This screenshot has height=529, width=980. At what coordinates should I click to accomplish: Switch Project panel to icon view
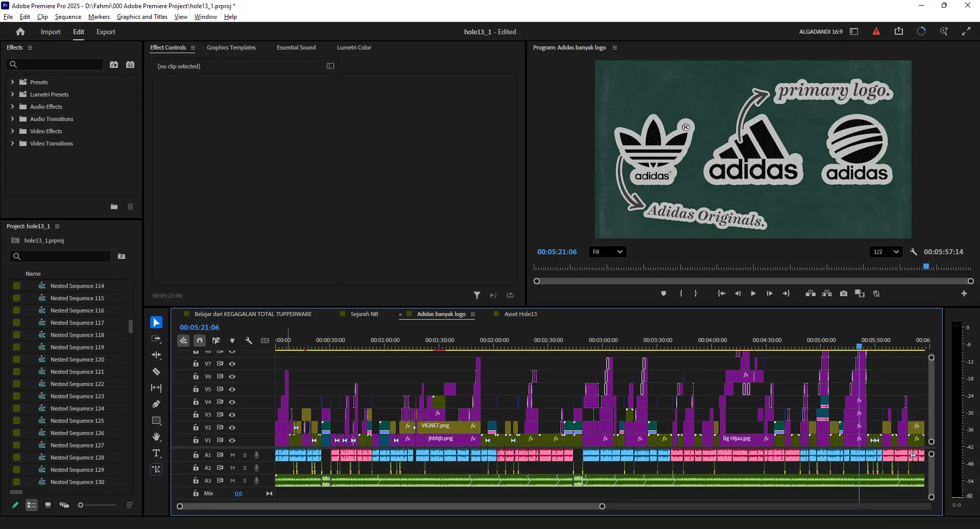point(48,505)
